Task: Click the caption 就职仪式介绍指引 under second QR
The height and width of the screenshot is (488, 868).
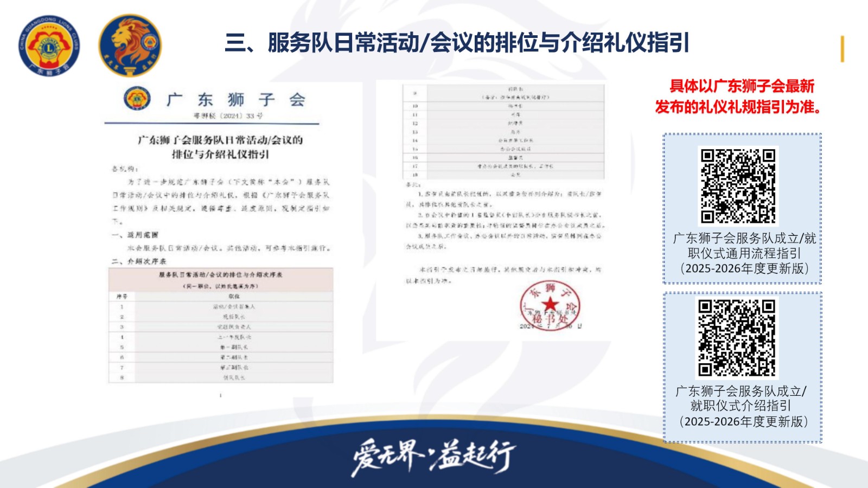Action: (741, 406)
